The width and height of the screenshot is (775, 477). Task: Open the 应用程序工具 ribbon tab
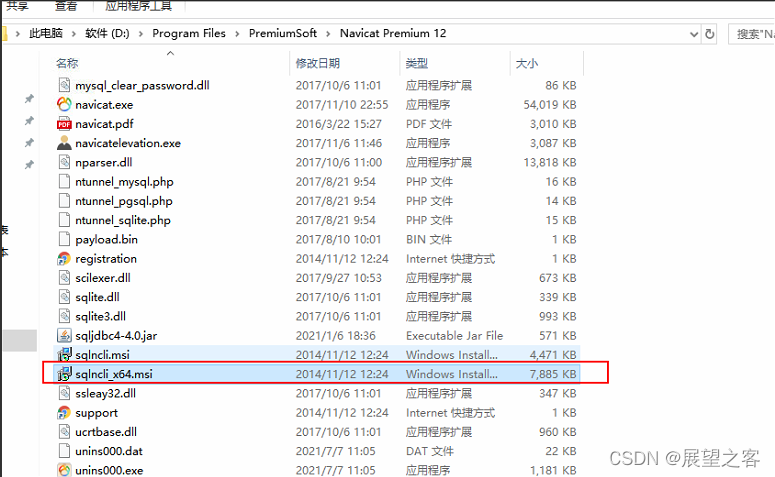139,6
